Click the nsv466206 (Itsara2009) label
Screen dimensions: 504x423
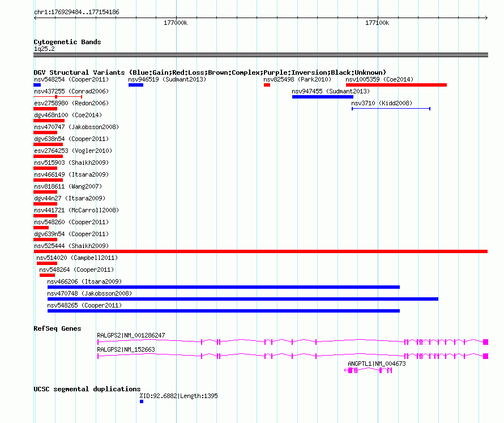[84, 281]
